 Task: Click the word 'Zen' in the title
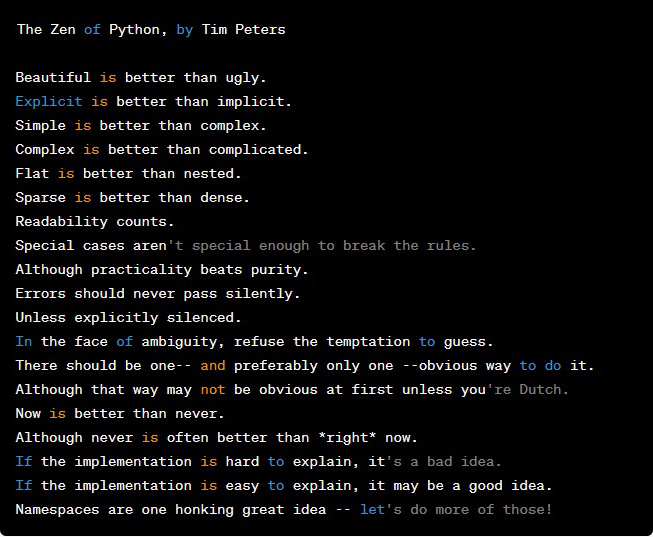click(x=62, y=30)
